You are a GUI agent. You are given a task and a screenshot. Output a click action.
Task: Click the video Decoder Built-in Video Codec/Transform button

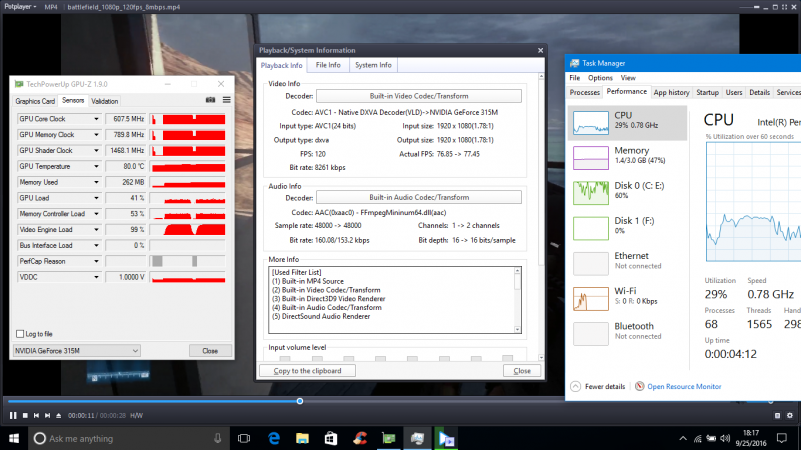tap(419, 96)
